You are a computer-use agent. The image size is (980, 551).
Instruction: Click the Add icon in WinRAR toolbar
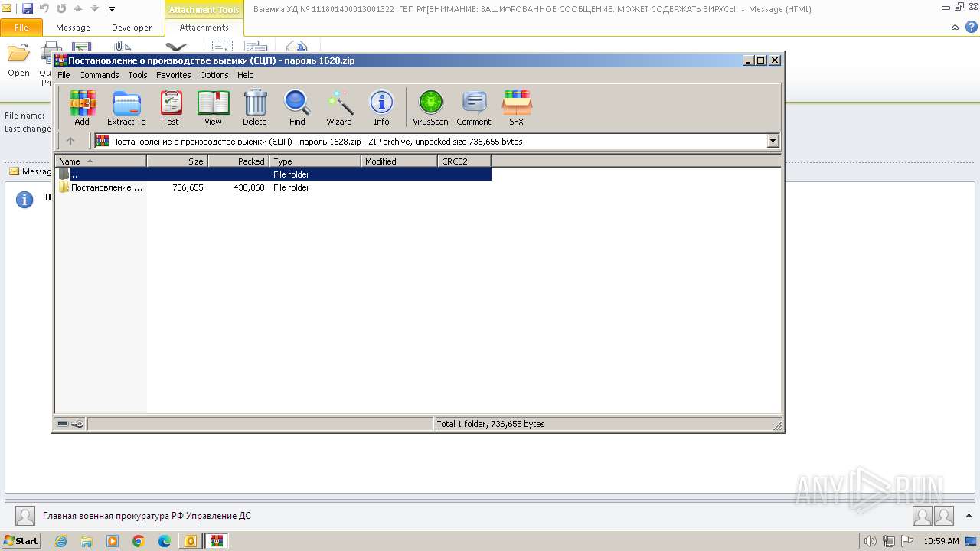pos(82,107)
